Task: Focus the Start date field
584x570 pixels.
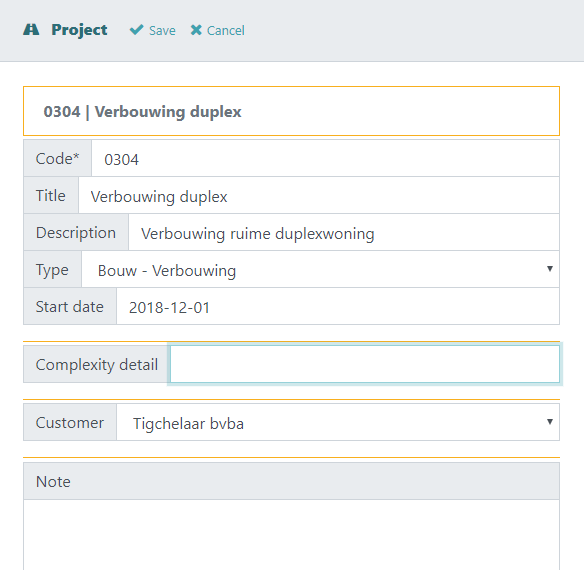Action: [338, 306]
